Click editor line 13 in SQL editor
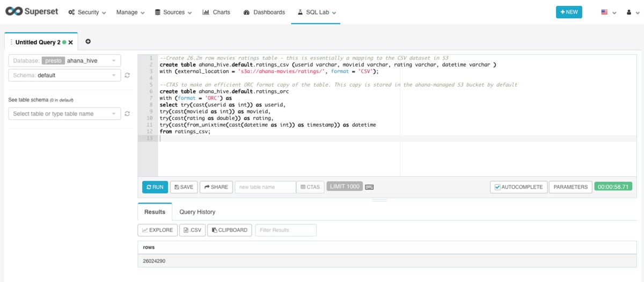This screenshot has height=282, width=644. [x=398, y=138]
